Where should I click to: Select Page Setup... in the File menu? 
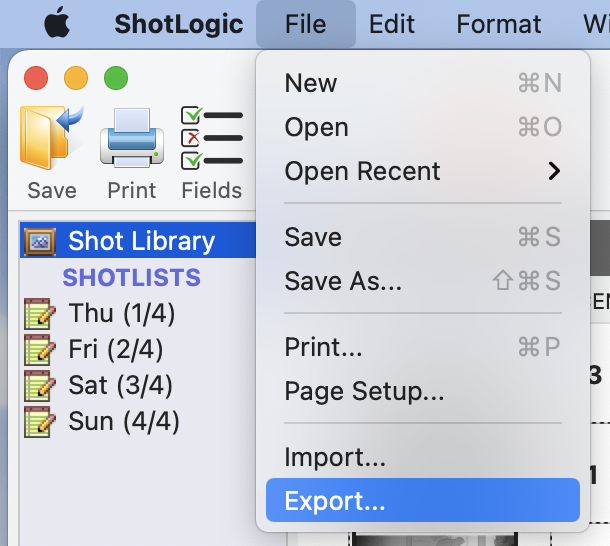423,391
